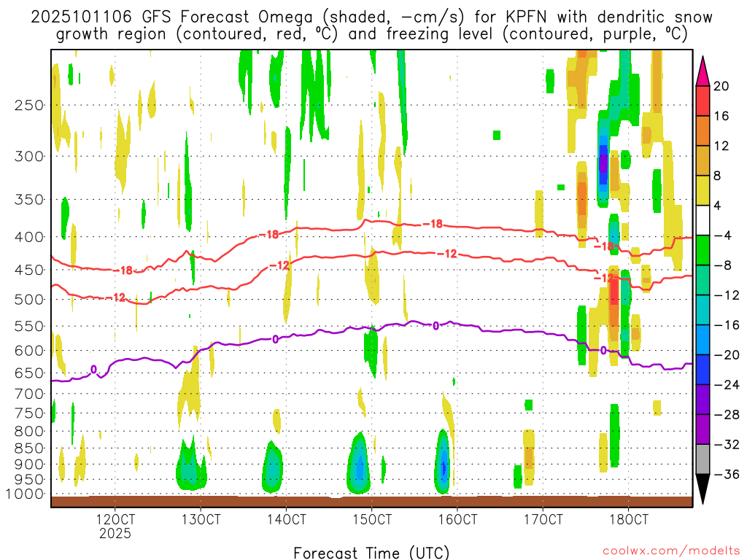The height and width of the screenshot is (560, 747).
Task: Click the colorbar scale value -28
Action: [727, 415]
